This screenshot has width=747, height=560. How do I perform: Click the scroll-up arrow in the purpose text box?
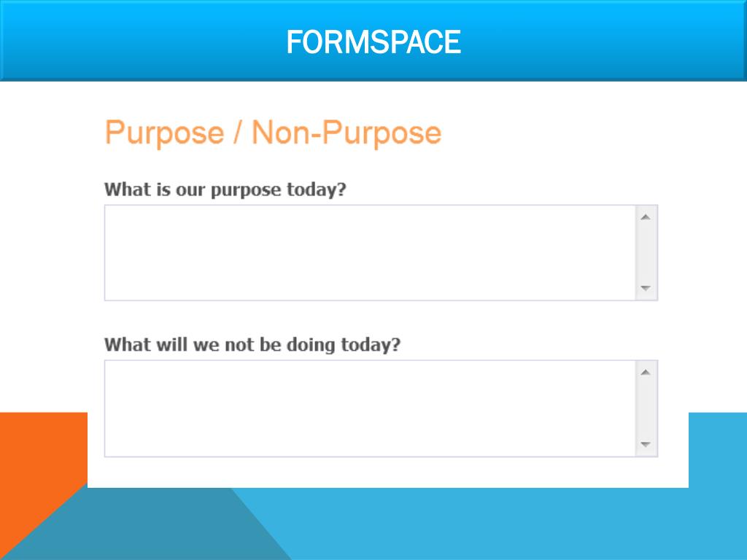pyautogui.click(x=646, y=217)
